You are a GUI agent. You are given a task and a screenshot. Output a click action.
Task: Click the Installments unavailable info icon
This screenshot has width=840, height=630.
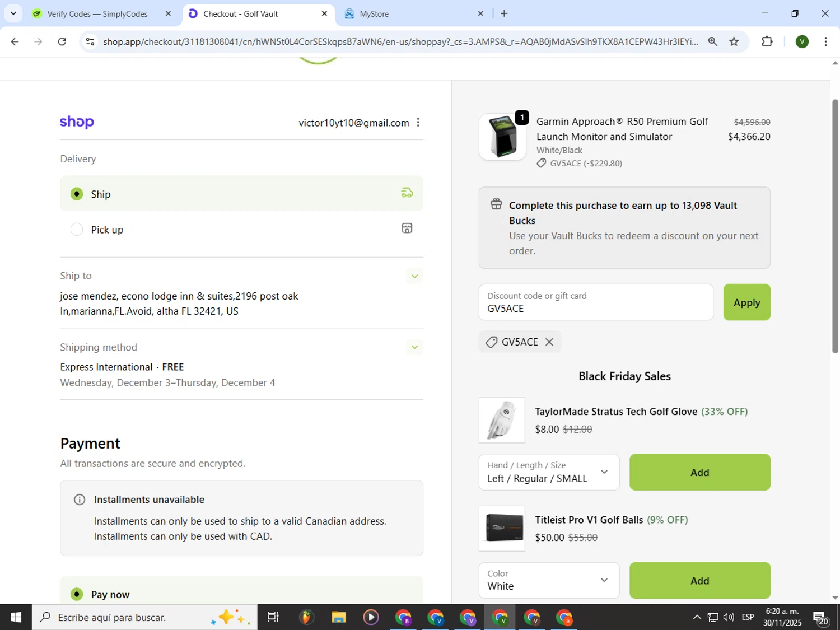80,500
